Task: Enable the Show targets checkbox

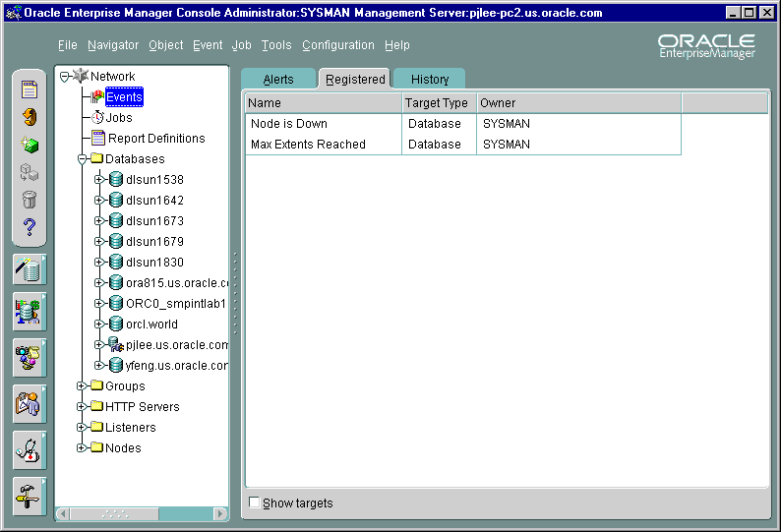Action: pyautogui.click(x=255, y=502)
